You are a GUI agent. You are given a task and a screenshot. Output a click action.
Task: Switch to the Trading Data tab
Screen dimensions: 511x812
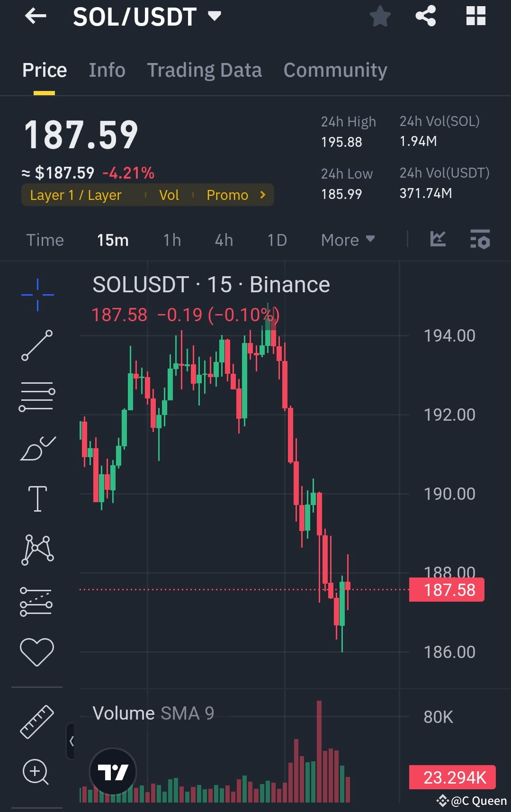click(204, 70)
